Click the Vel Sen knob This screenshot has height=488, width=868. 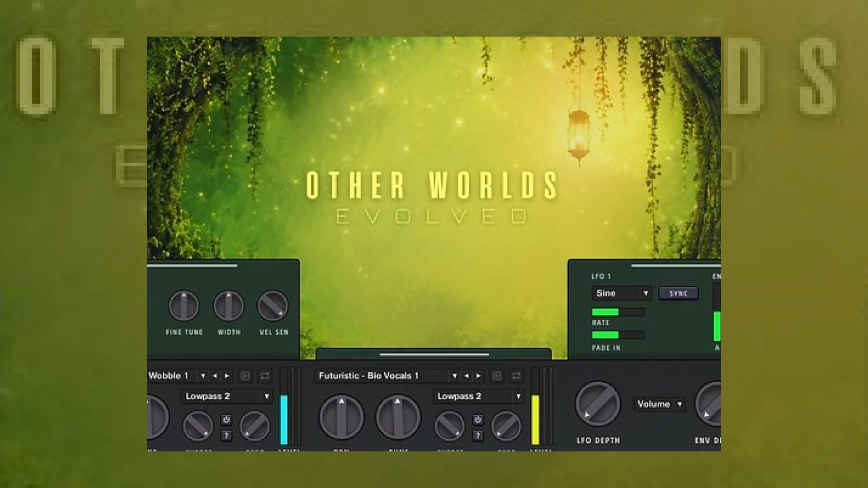pyautogui.click(x=273, y=306)
